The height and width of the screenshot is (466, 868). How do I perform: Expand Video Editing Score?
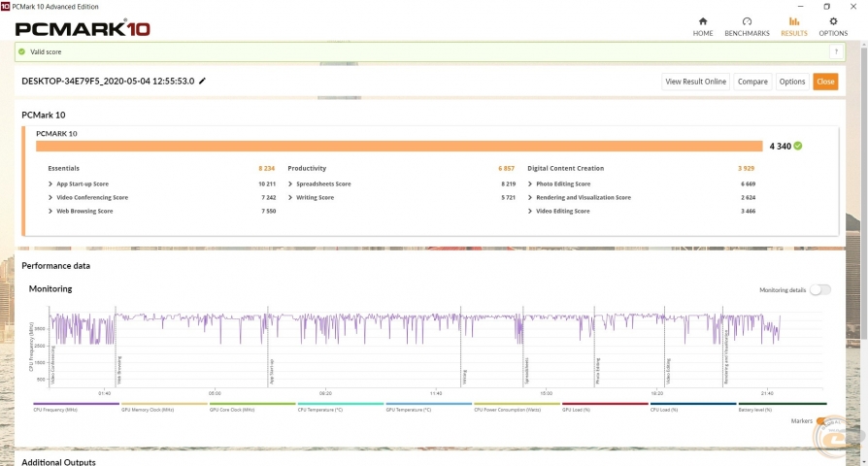click(530, 211)
